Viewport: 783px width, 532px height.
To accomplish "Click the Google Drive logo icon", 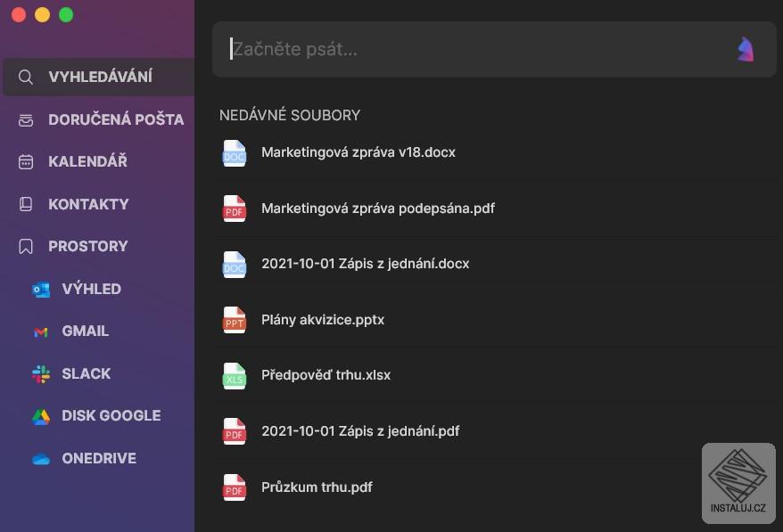I will point(41,416).
